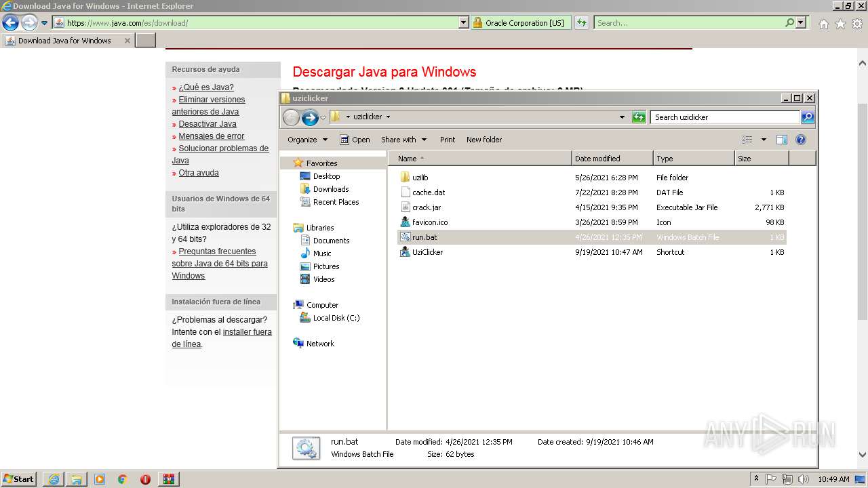Open the IE search provider dropdown
This screenshot has width=868, height=488.
coord(801,23)
